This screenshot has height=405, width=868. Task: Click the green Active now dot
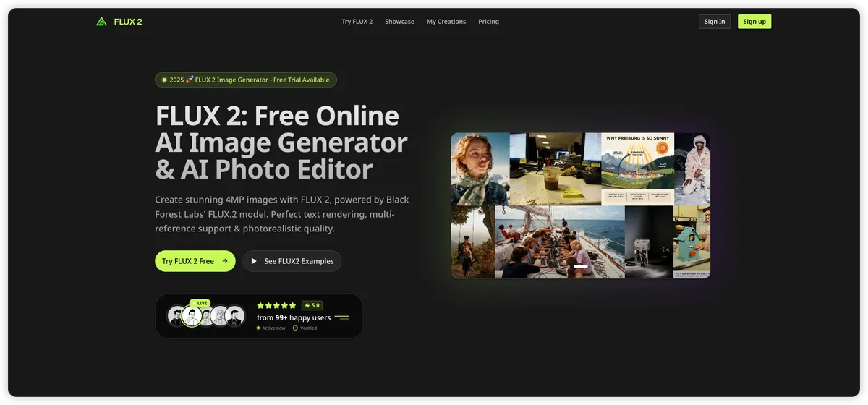(258, 328)
